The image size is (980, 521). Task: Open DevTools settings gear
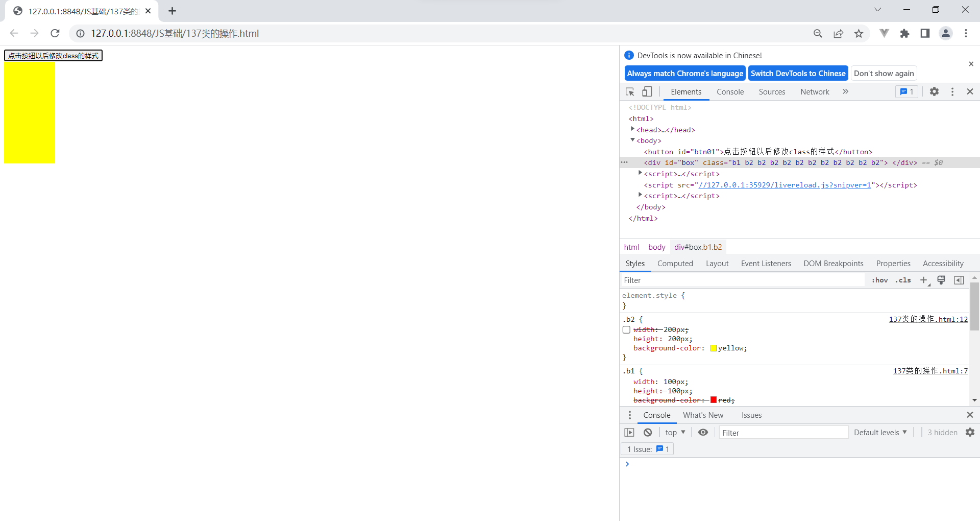click(934, 91)
